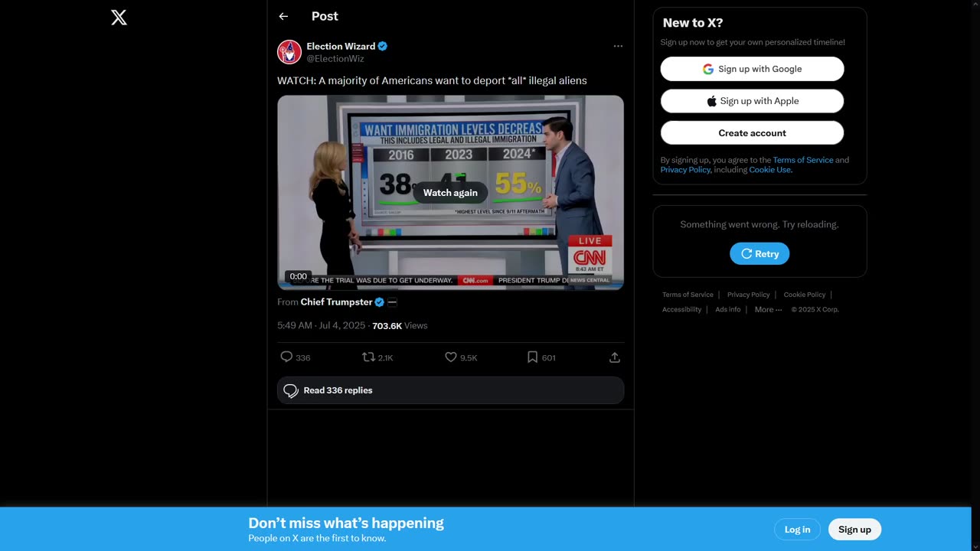The width and height of the screenshot is (980, 551).
Task: Click the CNN video thumbnail
Action: [x=450, y=192]
